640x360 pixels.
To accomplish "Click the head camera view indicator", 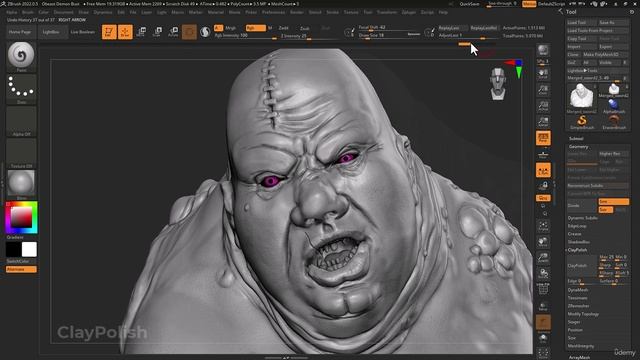I will [x=498, y=84].
